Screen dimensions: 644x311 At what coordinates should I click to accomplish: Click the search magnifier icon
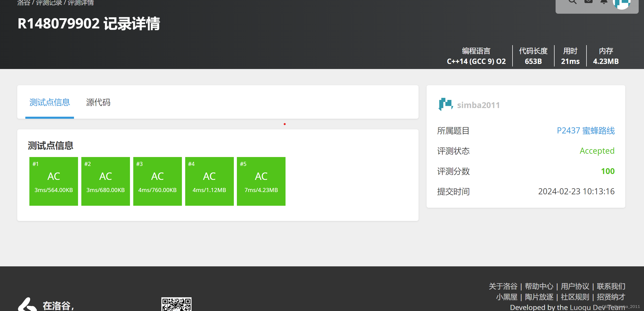(572, 2)
